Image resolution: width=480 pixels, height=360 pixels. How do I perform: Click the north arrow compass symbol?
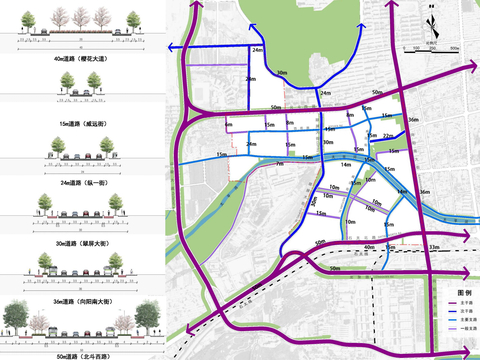[x=432, y=26]
